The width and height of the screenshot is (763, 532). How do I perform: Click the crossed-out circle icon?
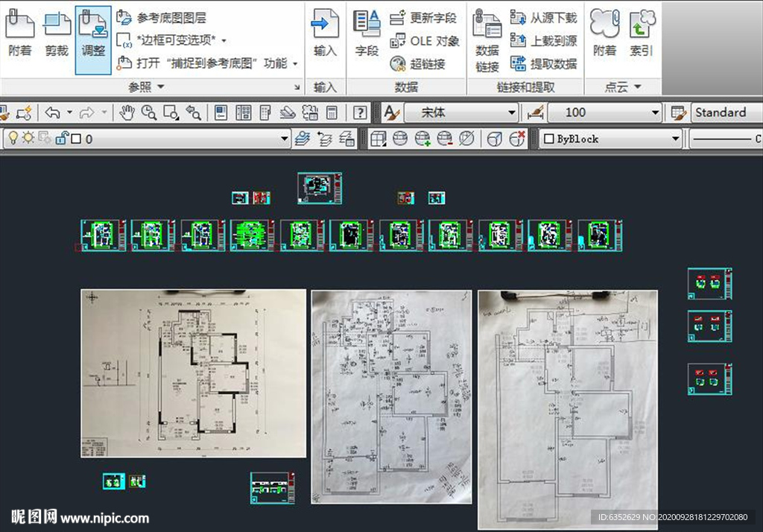pyautogui.click(x=466, y=139)
